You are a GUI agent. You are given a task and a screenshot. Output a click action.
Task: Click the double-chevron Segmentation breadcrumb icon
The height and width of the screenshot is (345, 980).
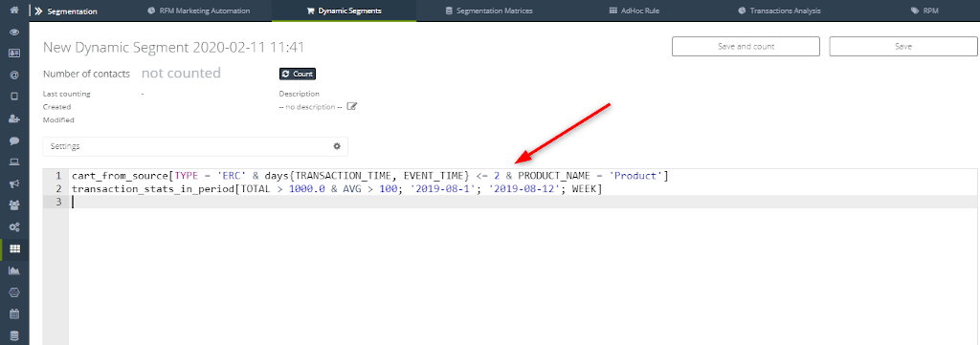tap(38, 11)
